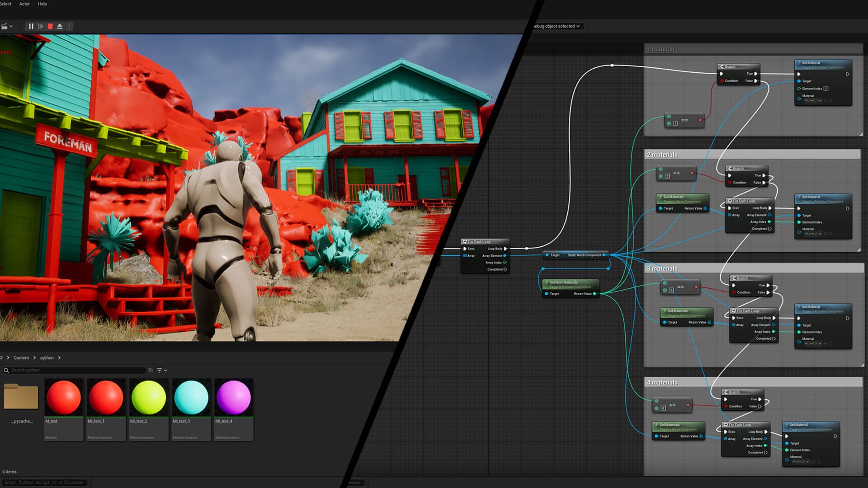Image resolution: width=868 pixels, height=488 pixels.
Task: Select the MI_test_2 yellow-green material
Action: coord(149,398)
